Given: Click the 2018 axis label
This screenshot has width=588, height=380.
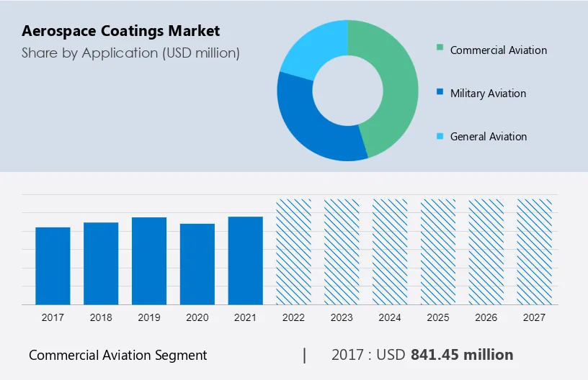Looking at the screenshot, I should pos(101,317).
